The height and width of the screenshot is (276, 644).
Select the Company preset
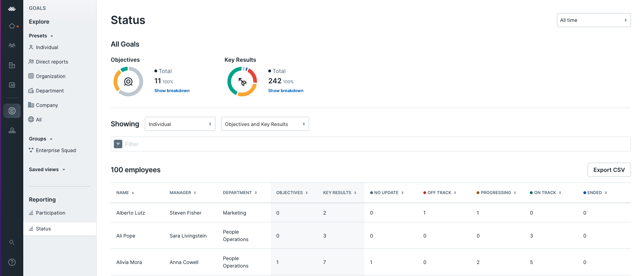click(43, 105)
